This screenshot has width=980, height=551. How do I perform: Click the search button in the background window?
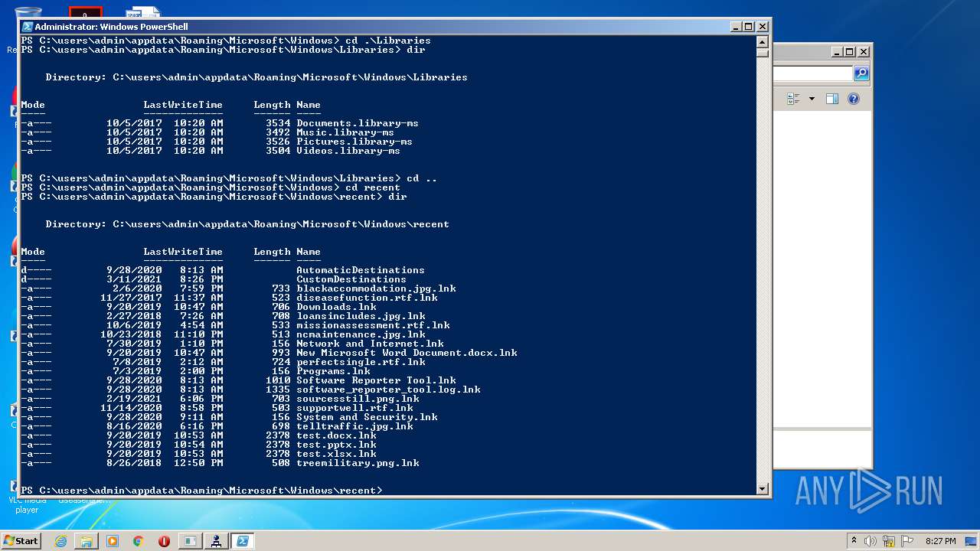pos(861,73)
